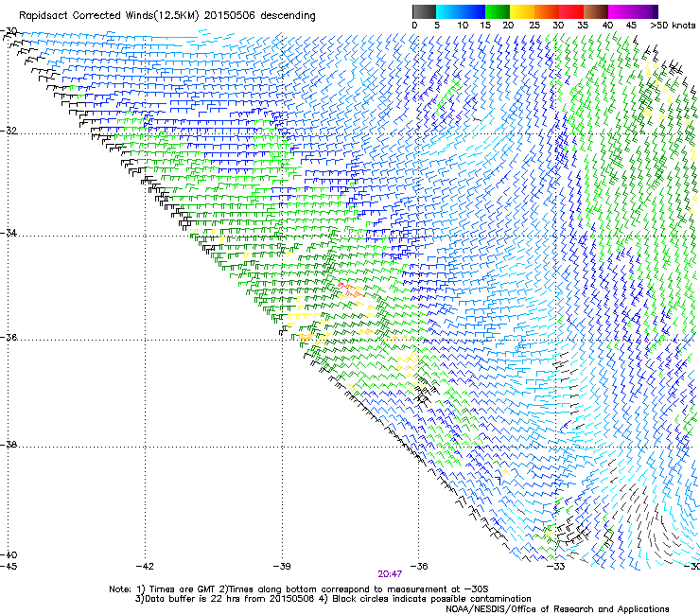
Task: Click the NOAA/NESDIS Office of Research credit text
Action: point(557,609)
